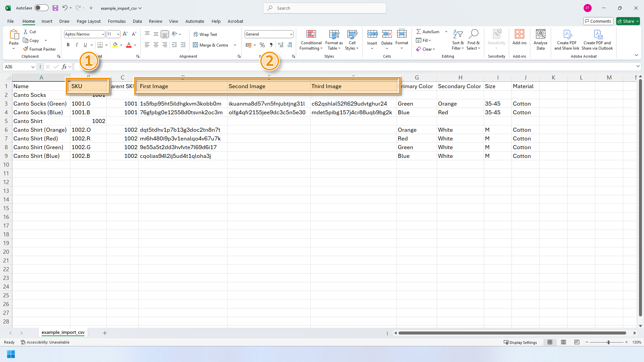Click the zoom slider handle
This screenshot has height=362, width=644.
pyautogui.click(x=608, y=342)
